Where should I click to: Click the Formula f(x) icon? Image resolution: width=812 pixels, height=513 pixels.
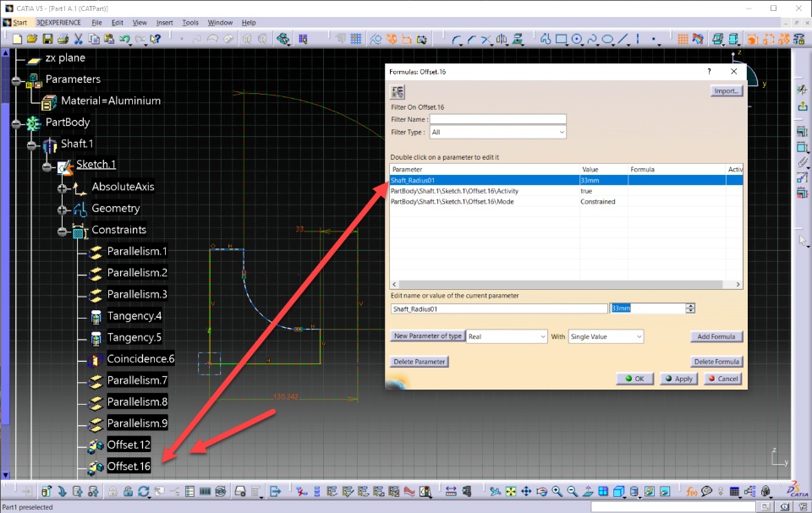[x=691, y=491]
